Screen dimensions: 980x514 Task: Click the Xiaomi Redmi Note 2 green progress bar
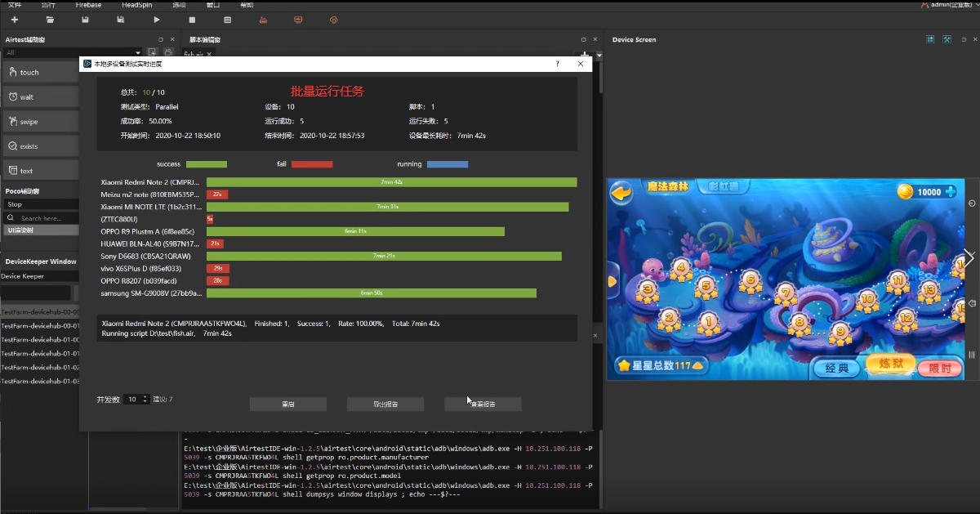pos(391,182)
